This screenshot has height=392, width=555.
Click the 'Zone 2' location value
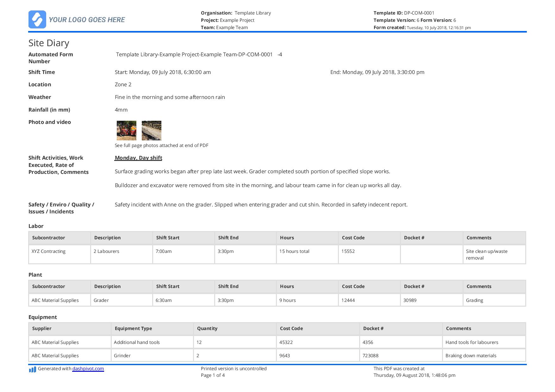(123, 84)
